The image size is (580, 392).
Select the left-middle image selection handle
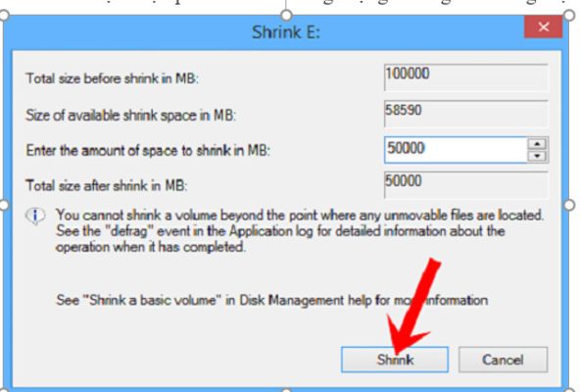pyautogui.click(x=3, y=204)
